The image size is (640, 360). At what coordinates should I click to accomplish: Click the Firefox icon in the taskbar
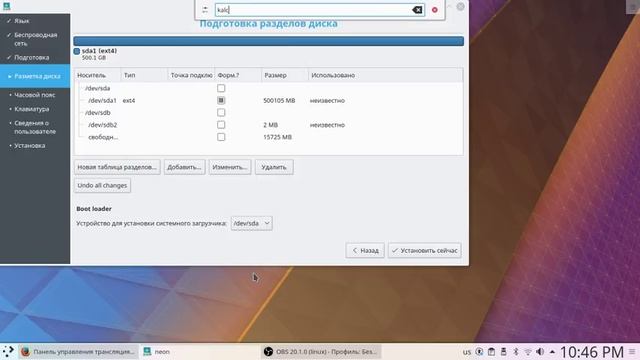click(26, 351)
